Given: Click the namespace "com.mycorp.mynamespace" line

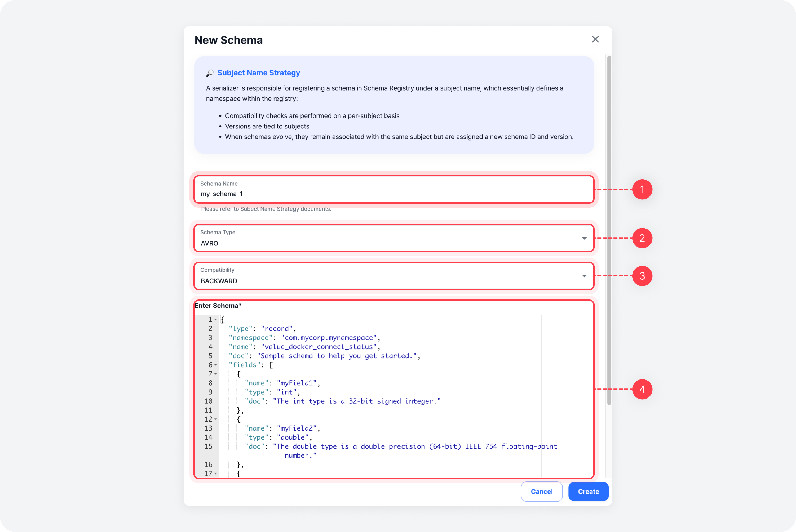Looking at the screenshot, I should click(x=304, y=338).
